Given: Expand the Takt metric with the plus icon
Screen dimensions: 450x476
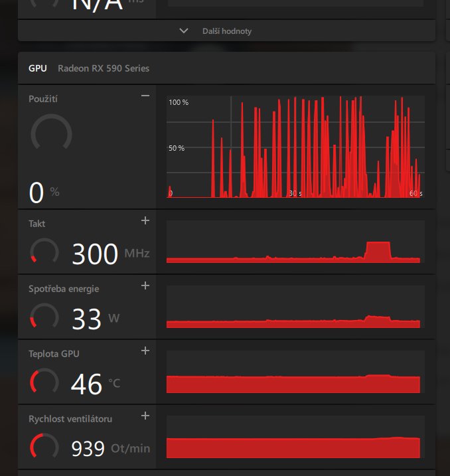Looking at the screenshot, I should (145, 220).
